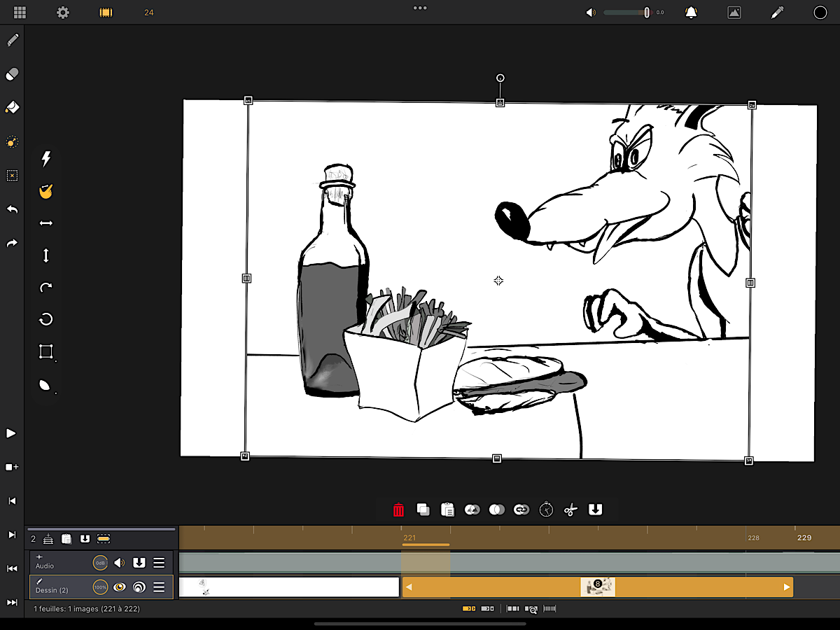Image resolution: width=840 pixels, height=630 pixels.
Task: Step to the next frame
Action: click(x=12, y=535)
